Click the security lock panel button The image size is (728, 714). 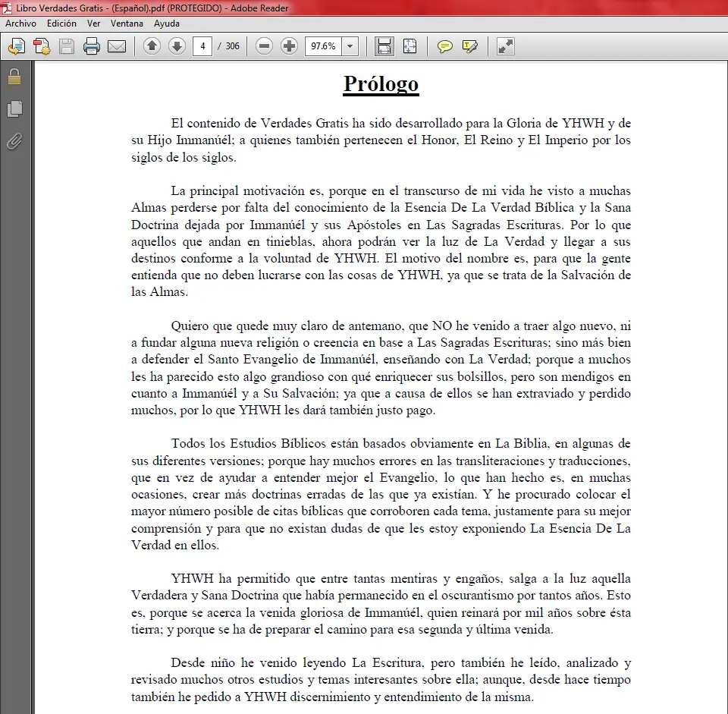[14, 77]
